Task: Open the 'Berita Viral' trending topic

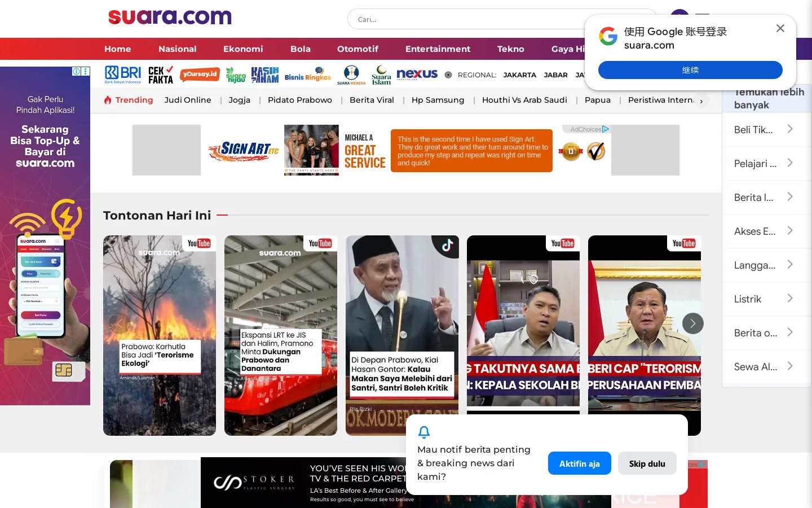Action: (372, 100)
